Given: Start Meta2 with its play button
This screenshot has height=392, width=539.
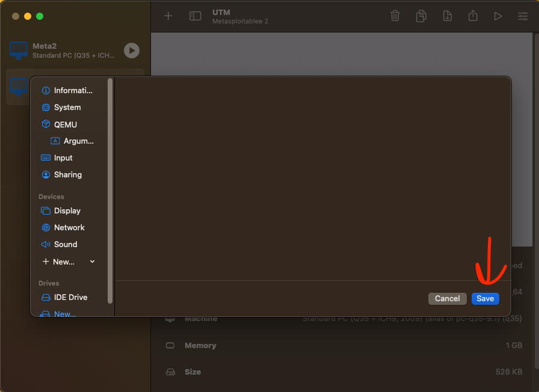Looking at the screenshot, I should [x=132, y=51].
